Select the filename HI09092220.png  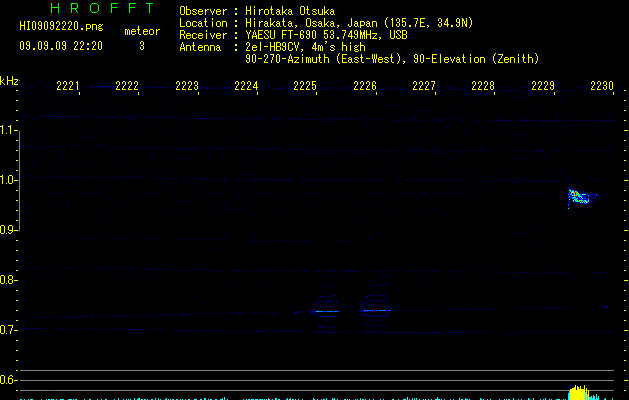tap(61, 26)
